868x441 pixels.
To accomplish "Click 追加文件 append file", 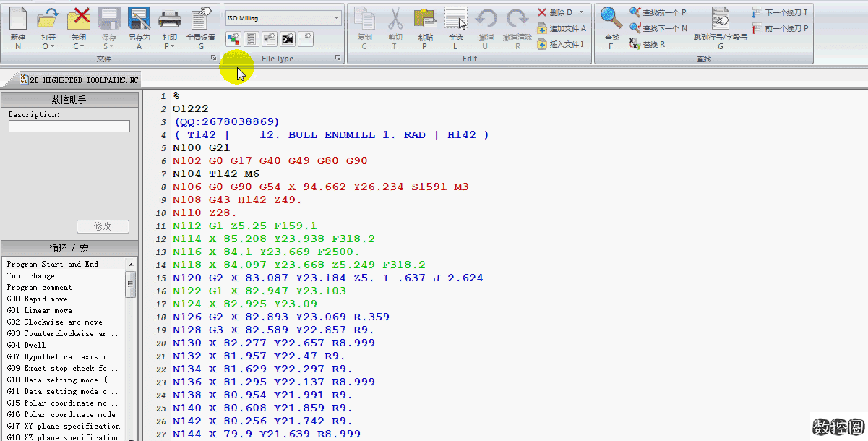I will coord(562,28).
